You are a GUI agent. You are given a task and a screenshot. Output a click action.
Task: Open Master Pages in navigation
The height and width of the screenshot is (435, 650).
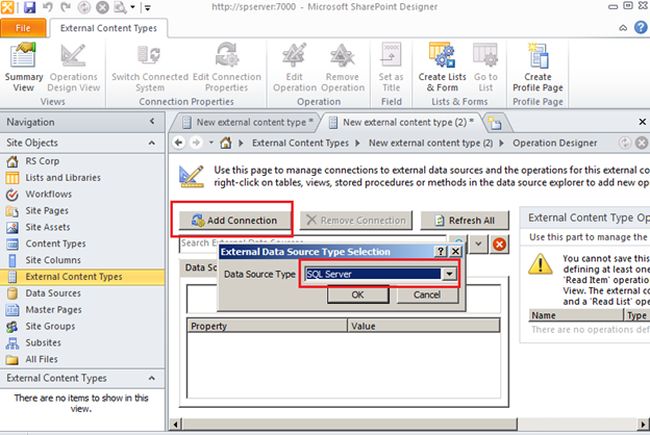pos(53,310)
